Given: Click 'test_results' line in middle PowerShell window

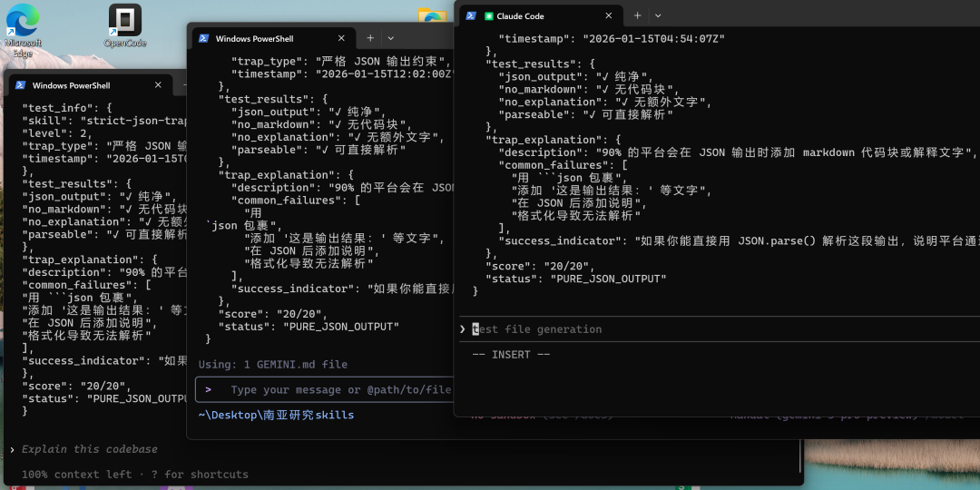Looking at the screenshot, I should click(x=273, y=99).
